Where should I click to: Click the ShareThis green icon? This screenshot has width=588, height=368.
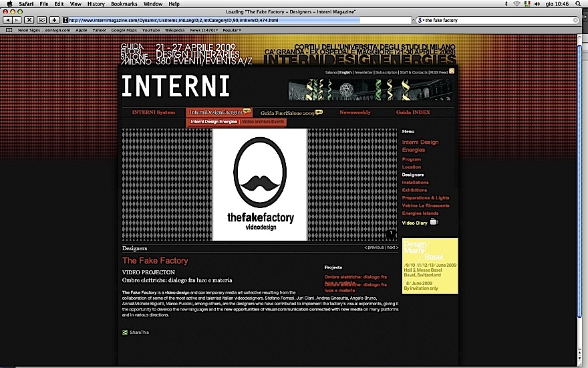125,332
